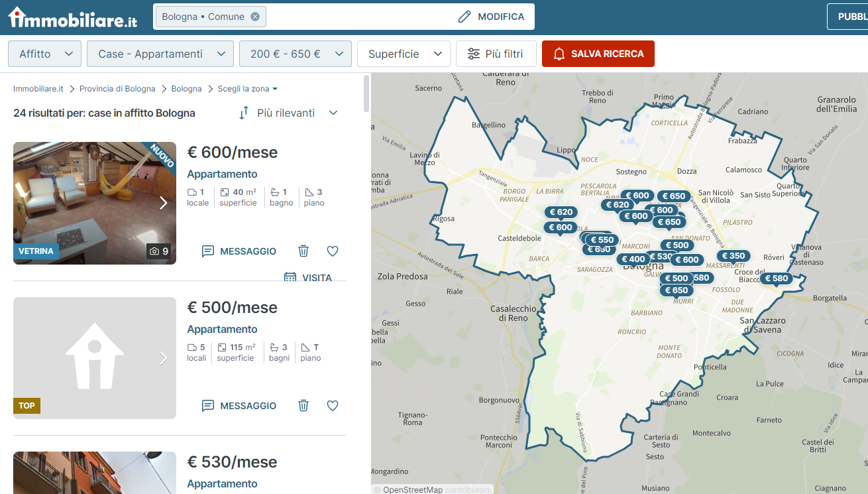Open the Bologna breadcrumb link
868x494 pixels.
click(186, 89)
